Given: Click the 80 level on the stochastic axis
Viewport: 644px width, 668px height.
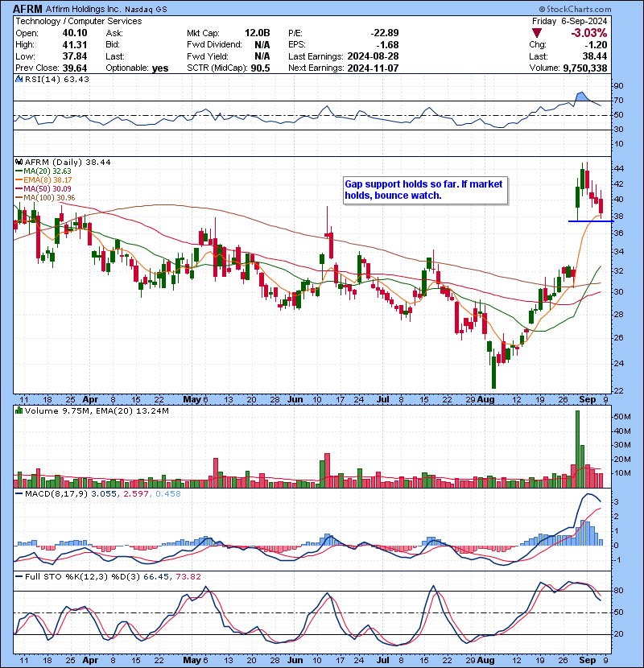Looking at the screenshot, I should click(x=618, y=591).
